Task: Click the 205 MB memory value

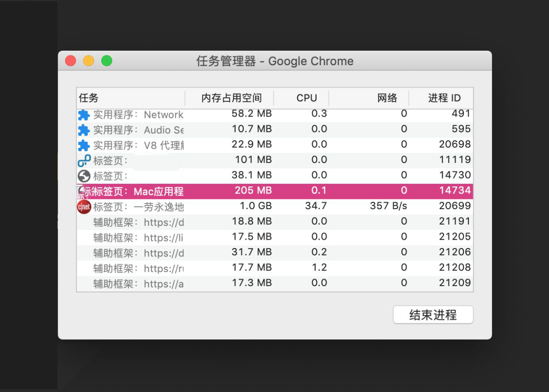Action: point(253,190)
